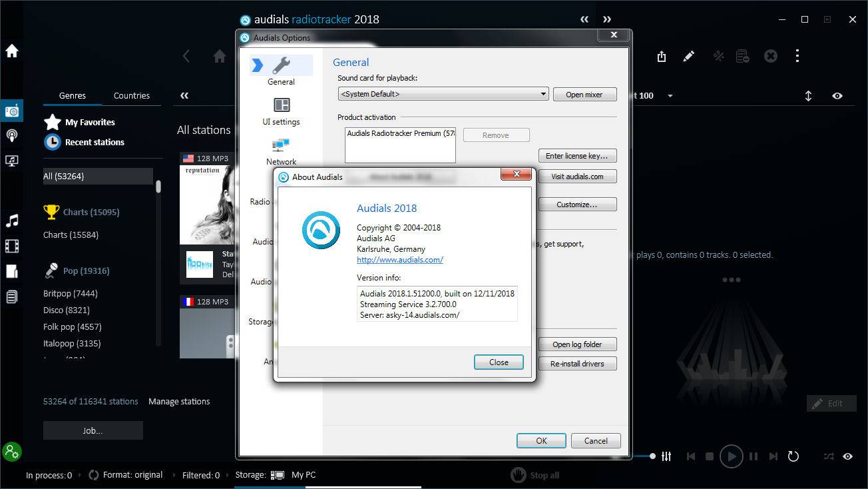Click the back arrow in navigation bar

(186, 57)
